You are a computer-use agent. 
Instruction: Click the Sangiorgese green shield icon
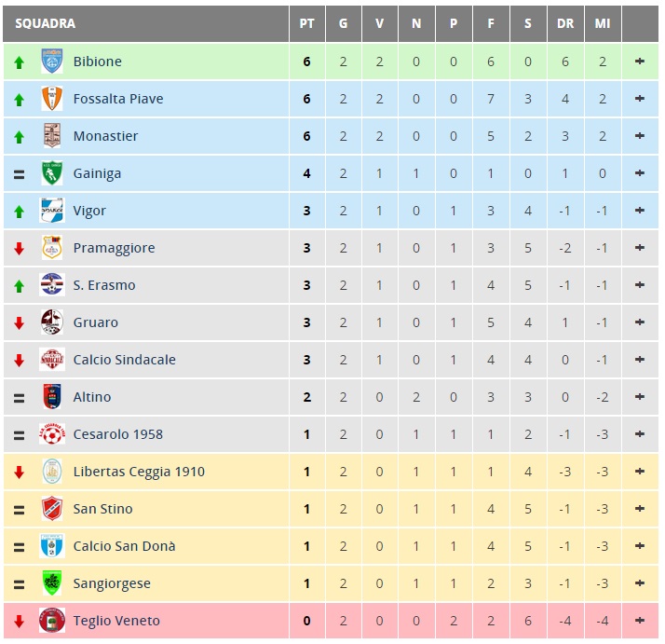point(52,582)
